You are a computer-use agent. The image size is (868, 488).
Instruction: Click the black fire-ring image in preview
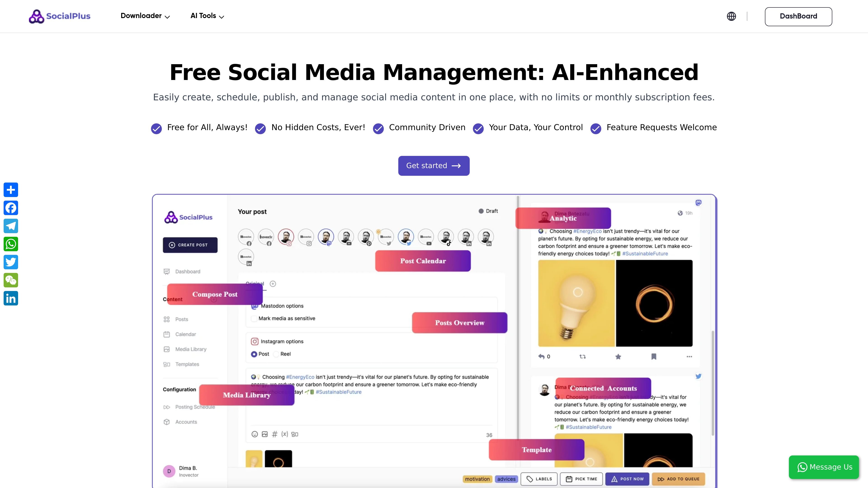(654, 303)
